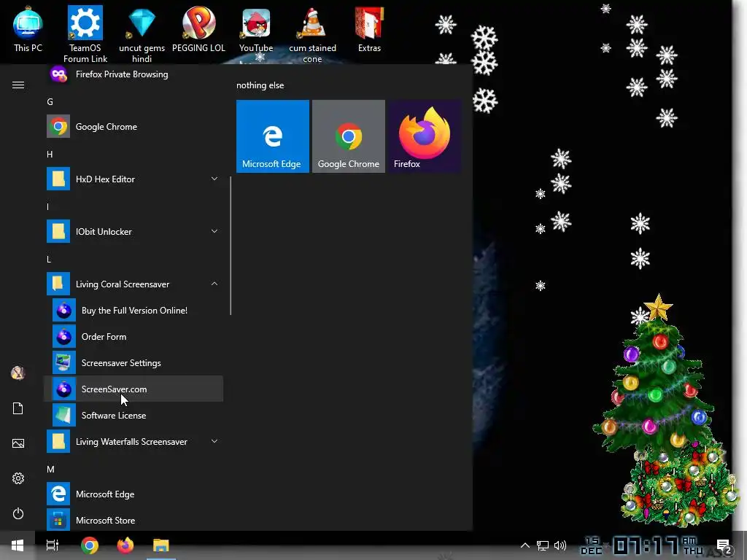Open Settings gear in Start sidebar
The image size is (747, 560).
[x=18, y=478]
